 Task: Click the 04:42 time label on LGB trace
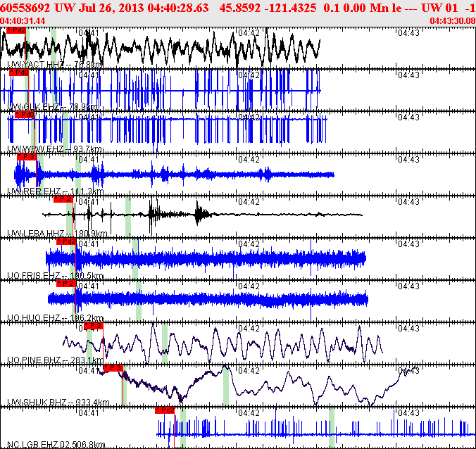tap(249, 413)
